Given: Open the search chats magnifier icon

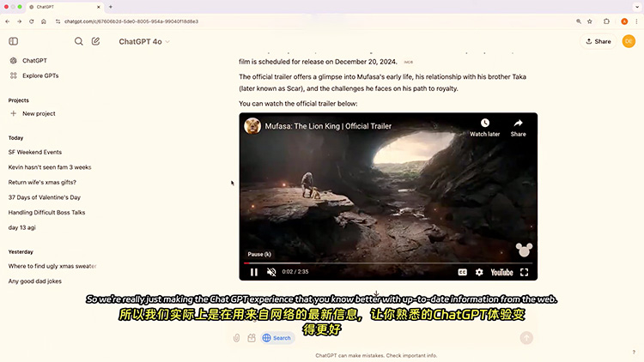Looking at the screenshot, I should 78,41.
